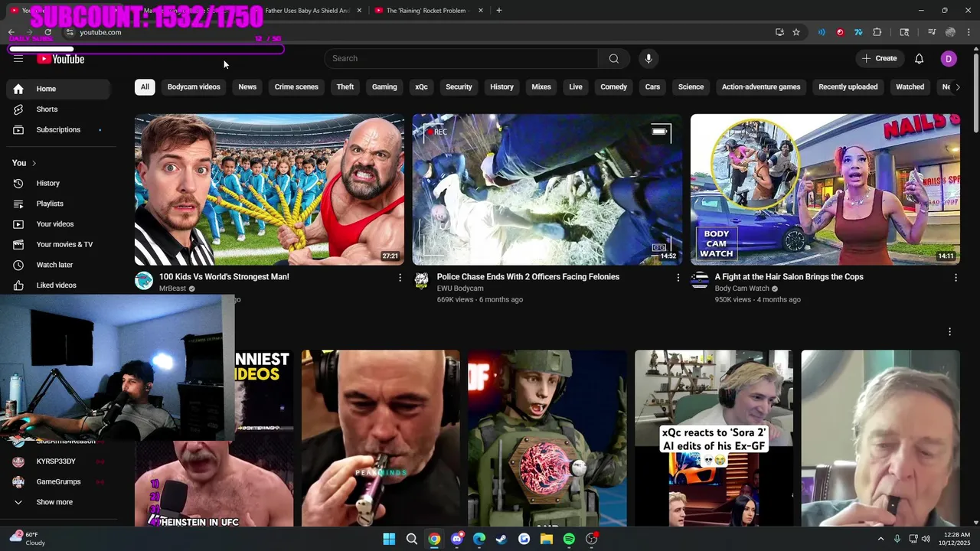This screenshot has height=551, width=980.
Task: Select the Recently uploaded chip
Action: (x=848, y=87)
